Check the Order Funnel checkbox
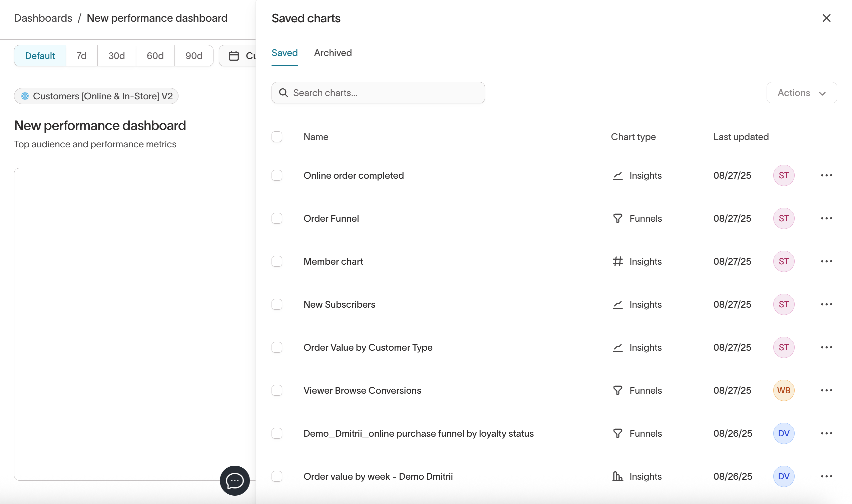The width and height of the screenshot is (852, 504). coord(277,218)
